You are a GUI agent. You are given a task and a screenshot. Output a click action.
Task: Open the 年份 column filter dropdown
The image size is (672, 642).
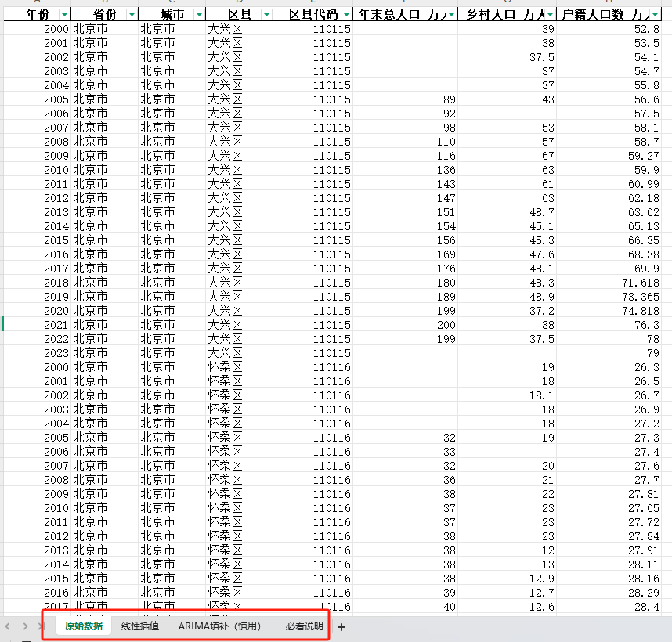tap(64, 15)
